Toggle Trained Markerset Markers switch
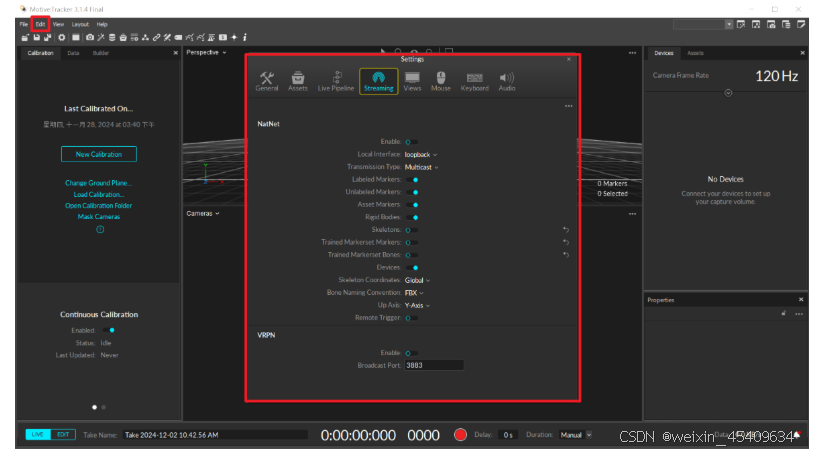 pos(411,242)
